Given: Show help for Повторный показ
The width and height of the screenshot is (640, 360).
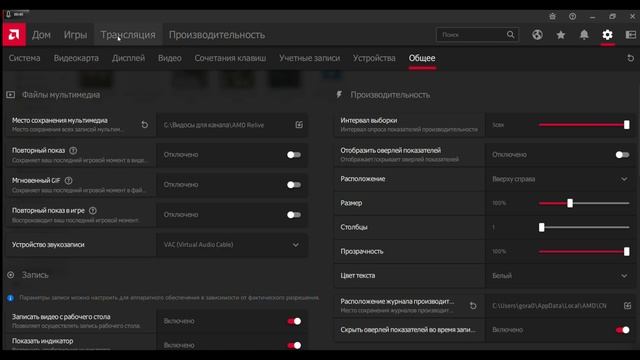Looking at the screenshot, I should [x=73, y=150].
